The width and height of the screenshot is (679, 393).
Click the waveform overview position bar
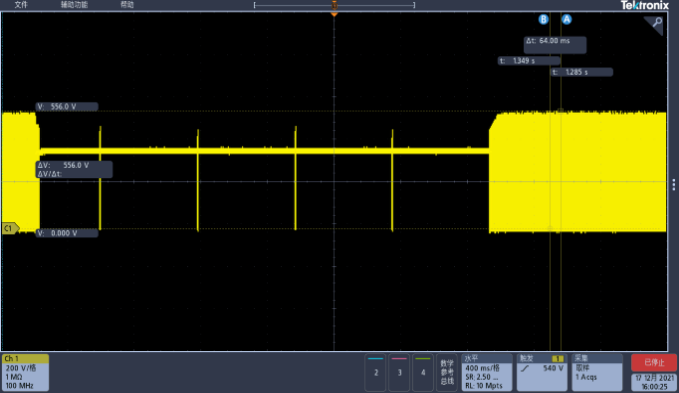coord(334,5)
